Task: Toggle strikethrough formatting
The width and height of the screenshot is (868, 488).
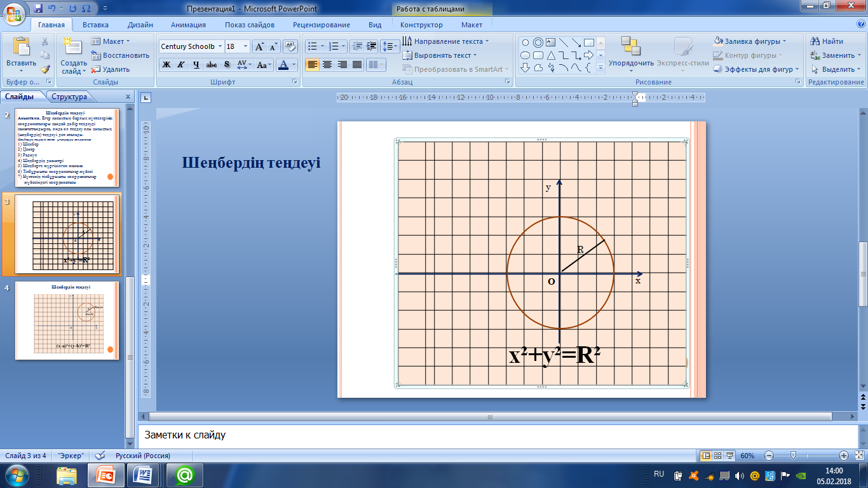Action: coord(212,65)
